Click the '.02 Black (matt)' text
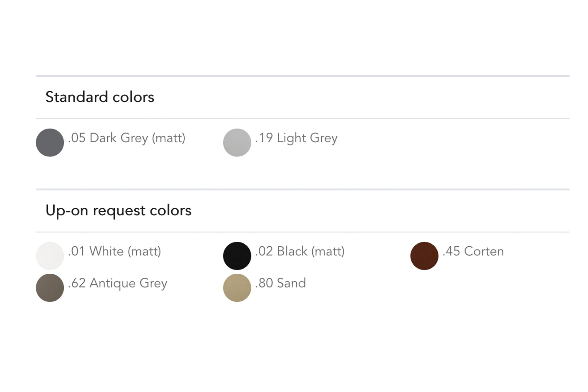Viewport: 588px width, 392px height. click(300, 251)
